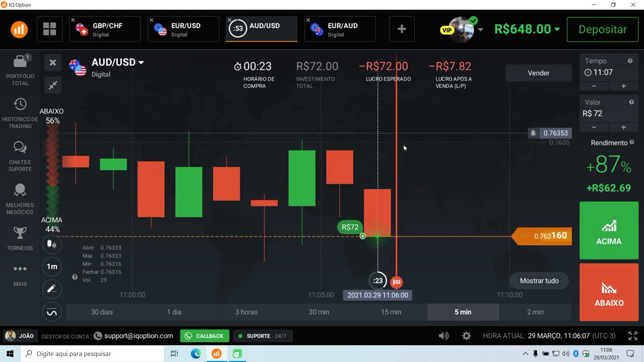Click the Depositar button

pyautogui.click(x=603, y=29)
